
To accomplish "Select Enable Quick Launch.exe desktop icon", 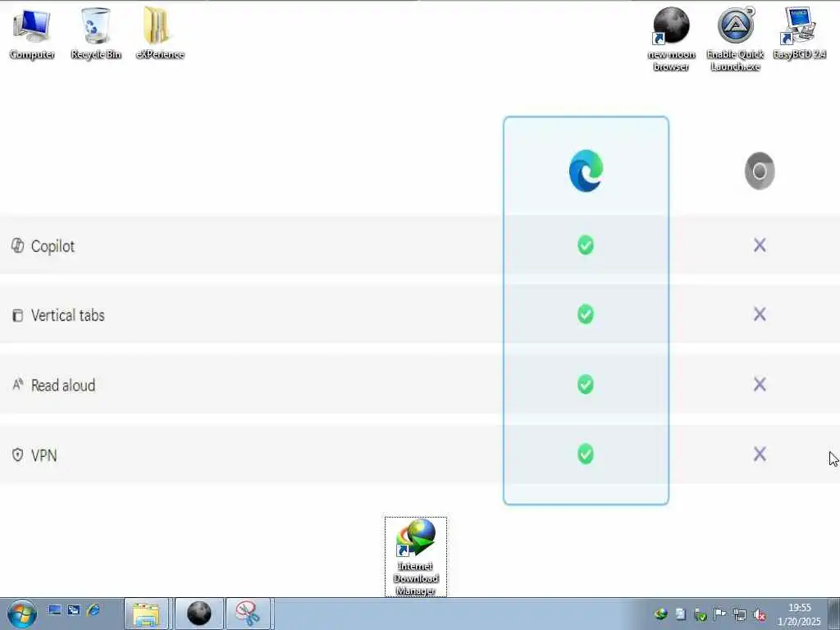I will pyautogui.click(x=735, y=39).
